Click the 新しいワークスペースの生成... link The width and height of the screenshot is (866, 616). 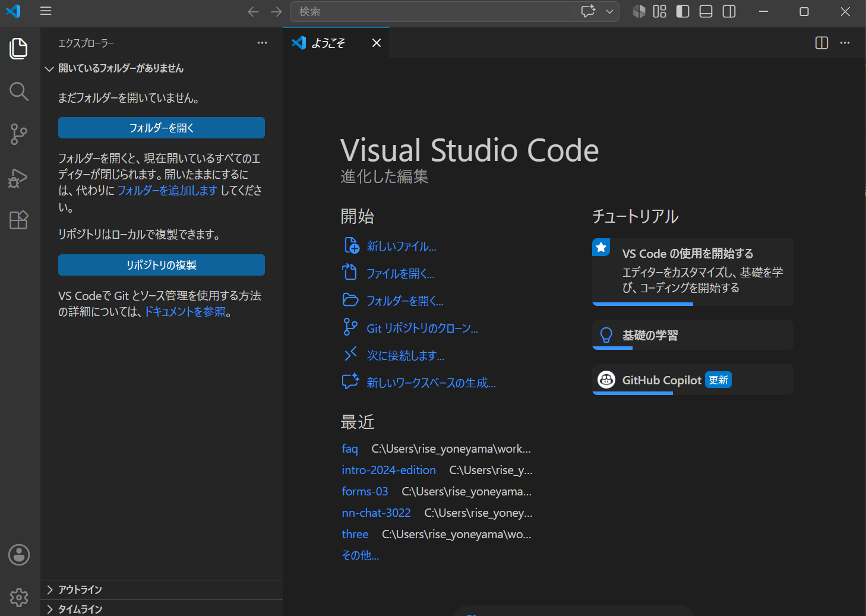pos(431,383)
